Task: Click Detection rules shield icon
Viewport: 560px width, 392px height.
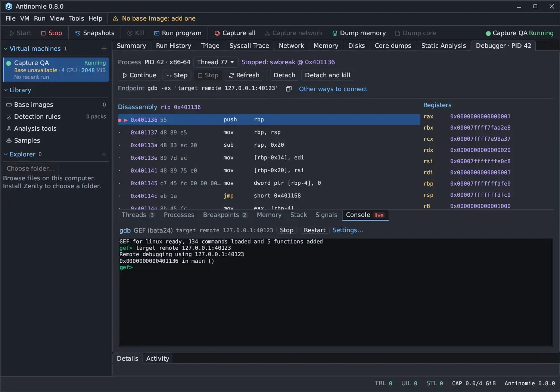Action: click(x=9, y=117)
